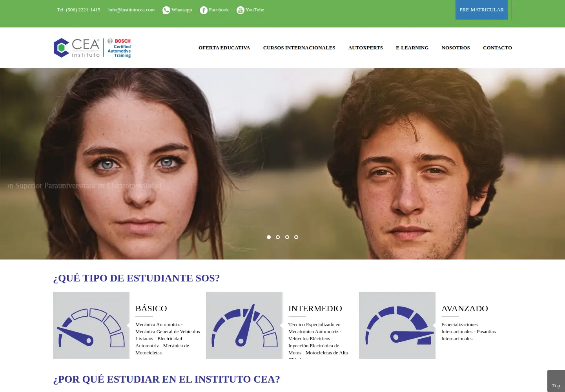
Task: Open the Contacto menu item
Action: (498, 48)
